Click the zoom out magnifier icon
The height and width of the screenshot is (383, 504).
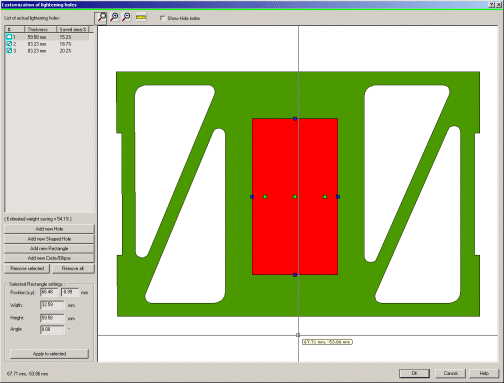[x=127, y=17]
